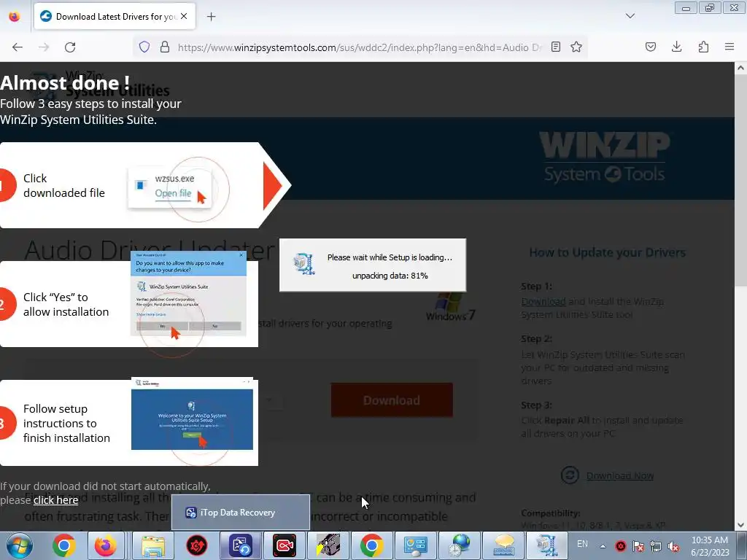
Task: Click Download link in Step 1
Action: point(543,301)
